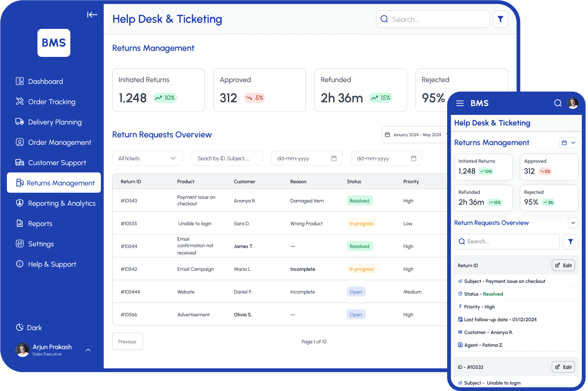The image size is (588, 391).
Task: Open Reporting & Analytics
Action: point(62,203)
